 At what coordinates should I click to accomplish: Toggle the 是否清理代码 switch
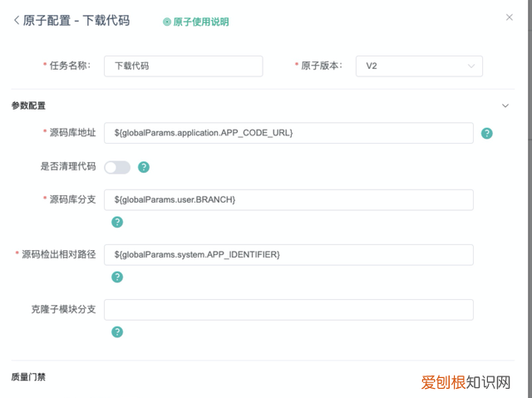click(117, 167)
